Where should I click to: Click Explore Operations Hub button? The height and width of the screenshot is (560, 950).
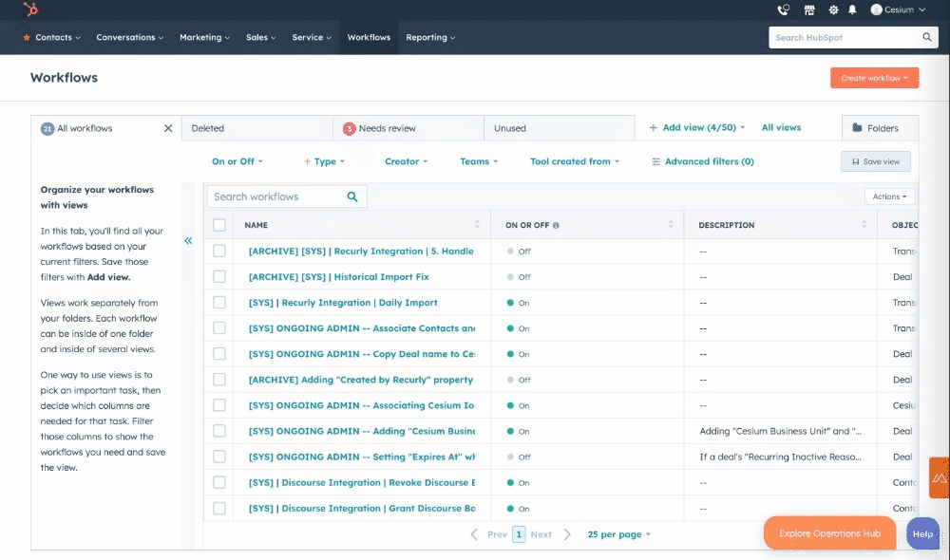click(829, 533)
